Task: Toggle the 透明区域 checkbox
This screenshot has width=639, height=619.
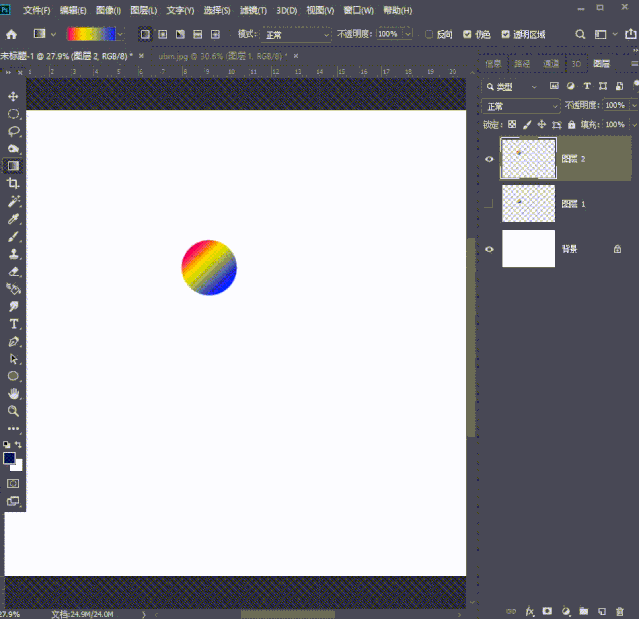Action: point(506,34)
